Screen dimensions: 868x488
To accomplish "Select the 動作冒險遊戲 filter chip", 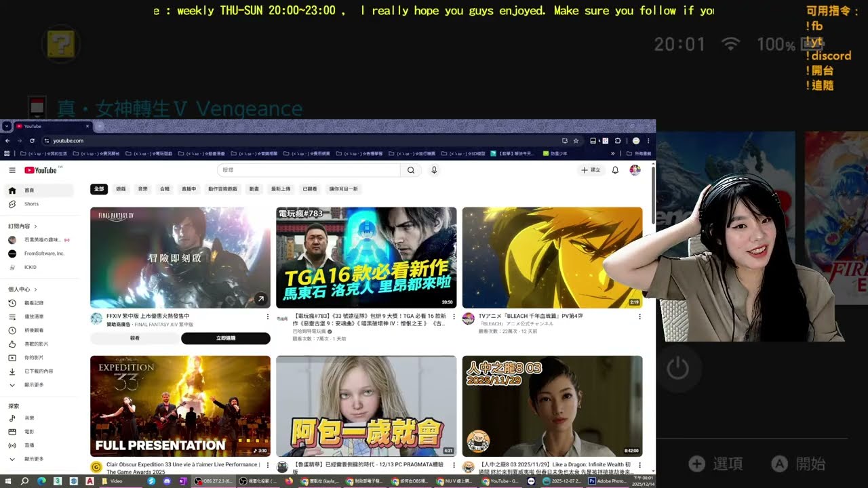I will pyautogui.click(x=222, y=189).
